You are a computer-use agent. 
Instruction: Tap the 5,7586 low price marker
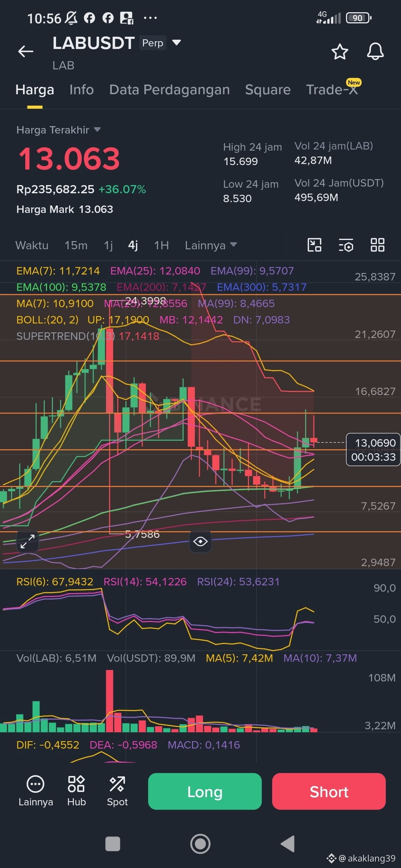(x=142, y=534)
